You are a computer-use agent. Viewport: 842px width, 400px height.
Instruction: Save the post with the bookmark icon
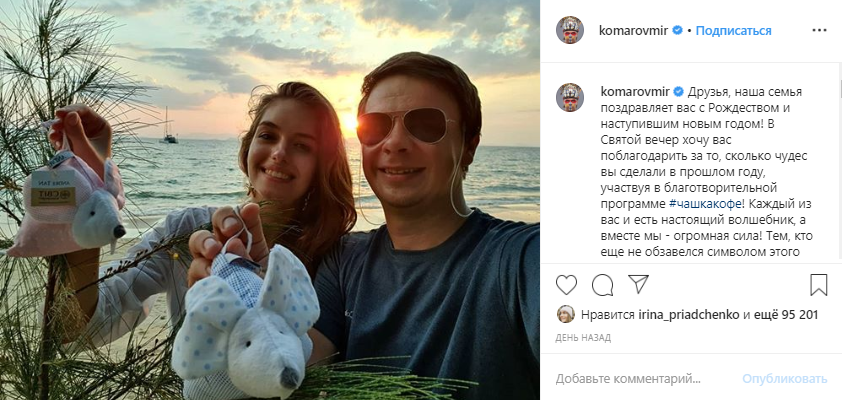(x=818, y=285)
